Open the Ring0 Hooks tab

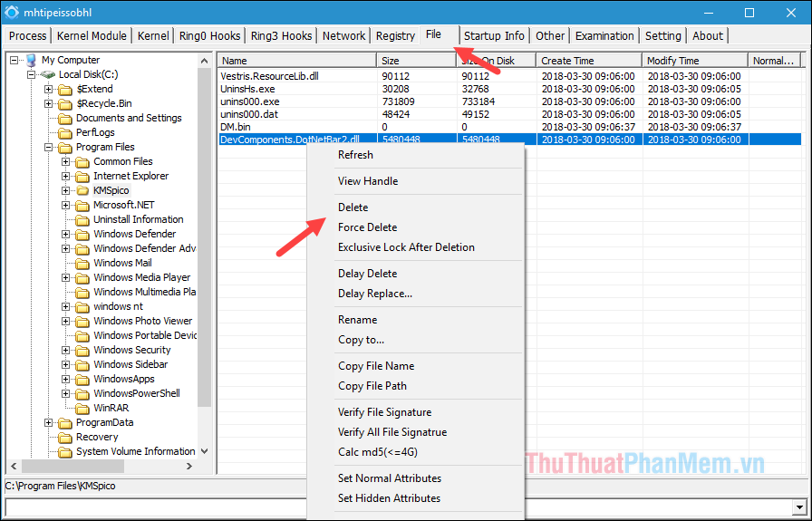[x=209, y=35]
